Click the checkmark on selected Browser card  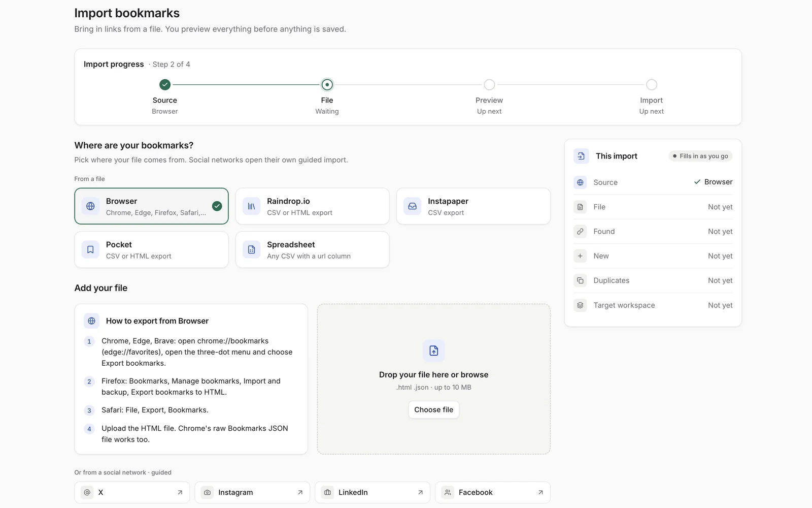217,206
